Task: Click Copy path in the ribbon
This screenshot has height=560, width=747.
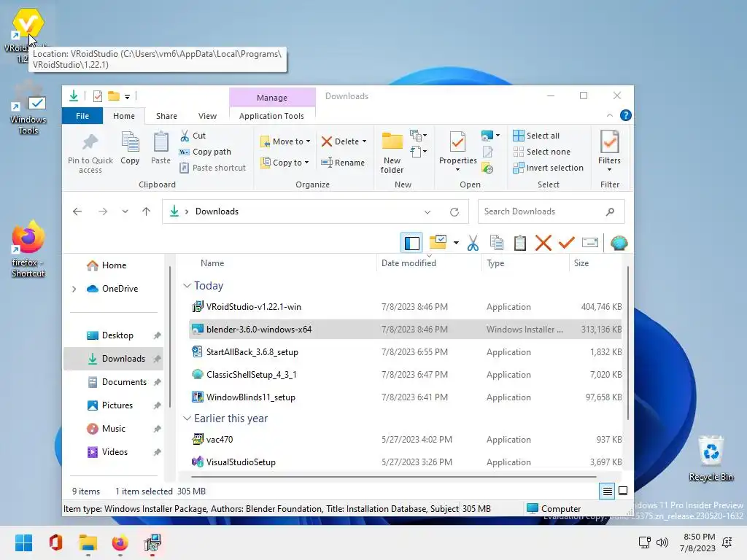Action: tap(205, 152)
